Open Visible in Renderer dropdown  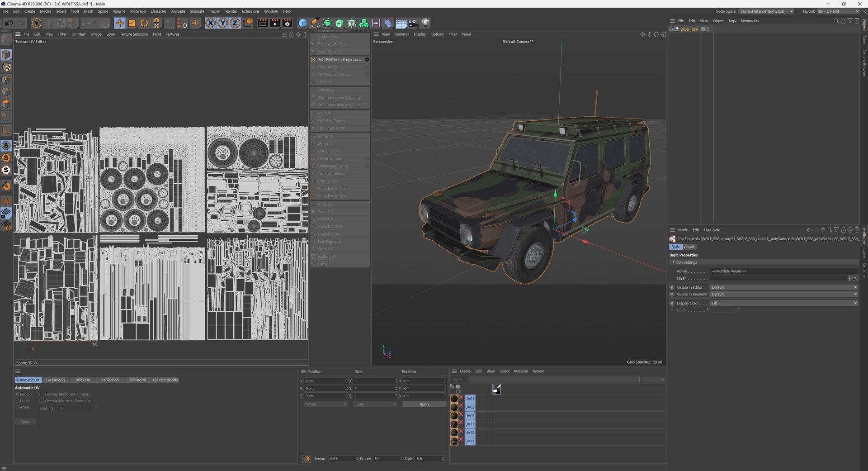(783, 295)
